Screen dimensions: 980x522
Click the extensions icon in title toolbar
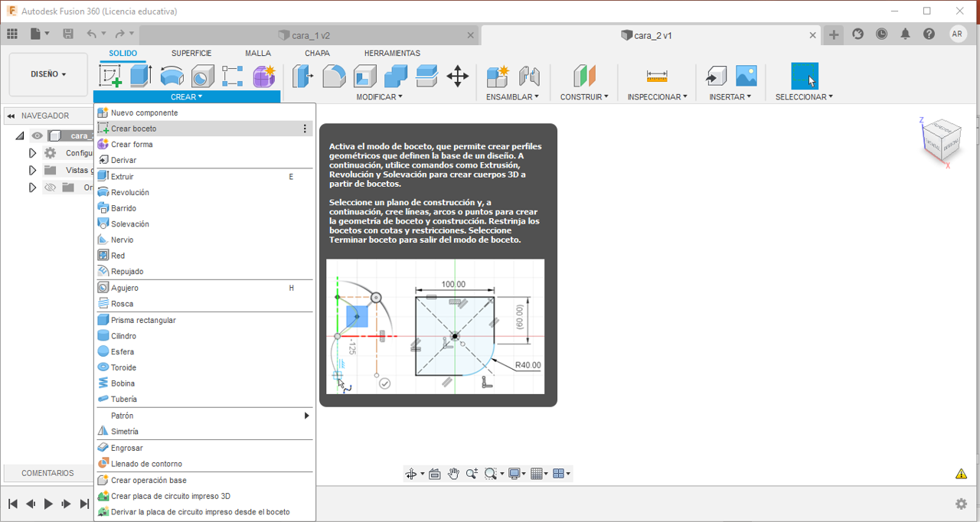858,34
